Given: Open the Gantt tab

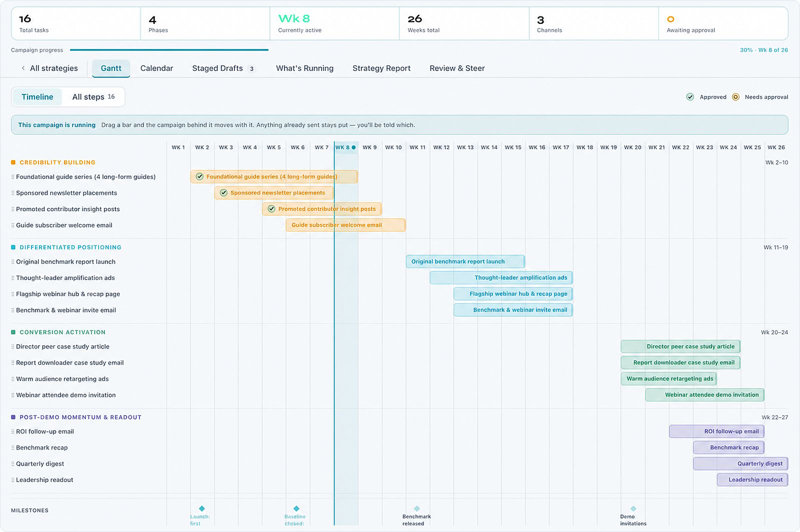Looking at the screenshot, I should click(x=111, y=68).
